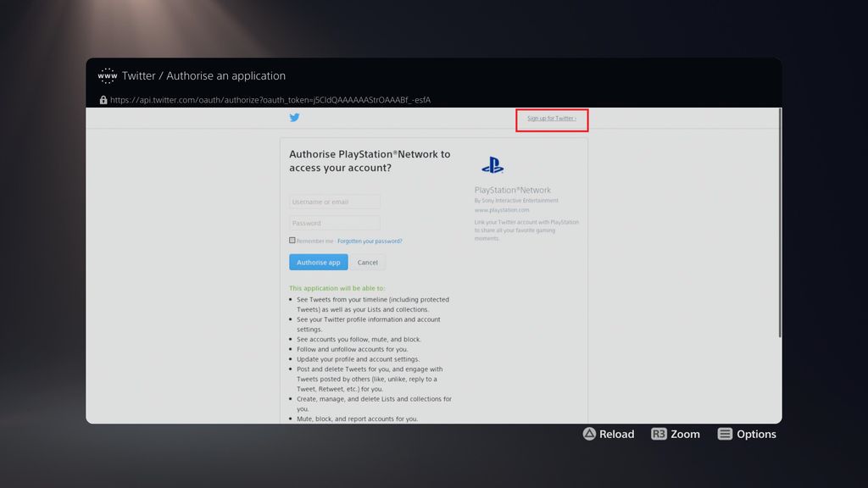Viewport: 868px width, 488px height.
Task: Click the R3 Zoom indicator
Action: 676,434
